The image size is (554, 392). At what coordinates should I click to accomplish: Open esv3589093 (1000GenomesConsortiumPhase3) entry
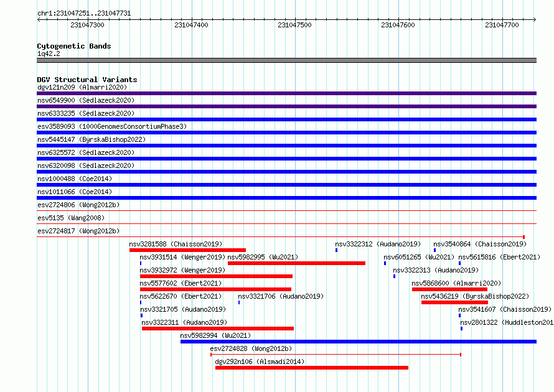tap(112, 126)
